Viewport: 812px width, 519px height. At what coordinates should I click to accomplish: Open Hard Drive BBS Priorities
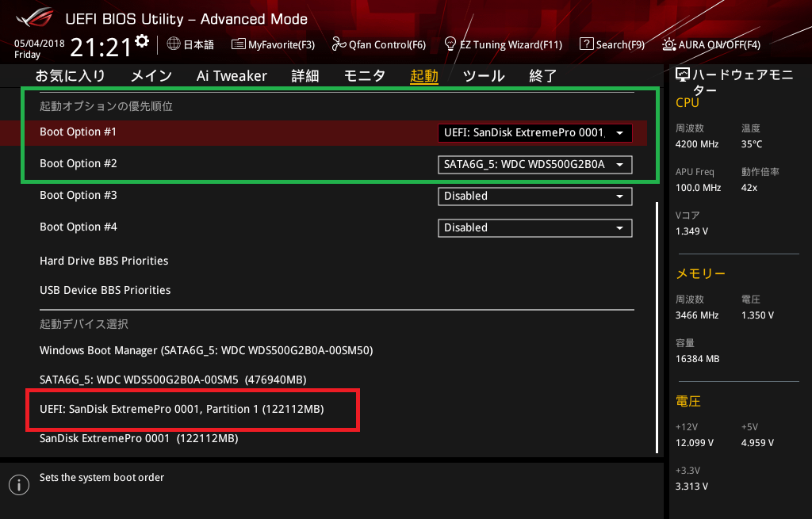click(x=104, y=261)
